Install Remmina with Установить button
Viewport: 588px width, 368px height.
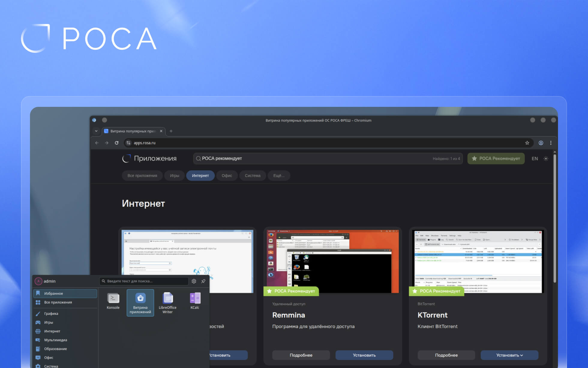point(364,355)
